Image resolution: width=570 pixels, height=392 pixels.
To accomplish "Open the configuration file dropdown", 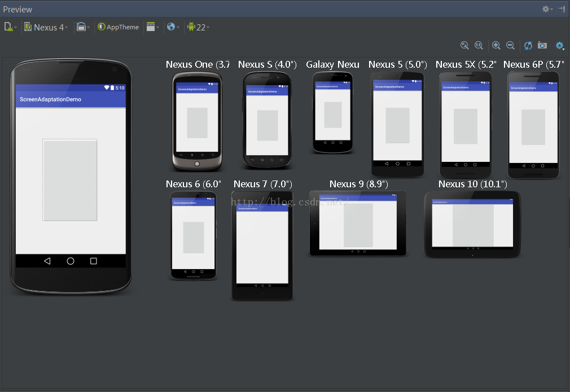I will 10,27.
